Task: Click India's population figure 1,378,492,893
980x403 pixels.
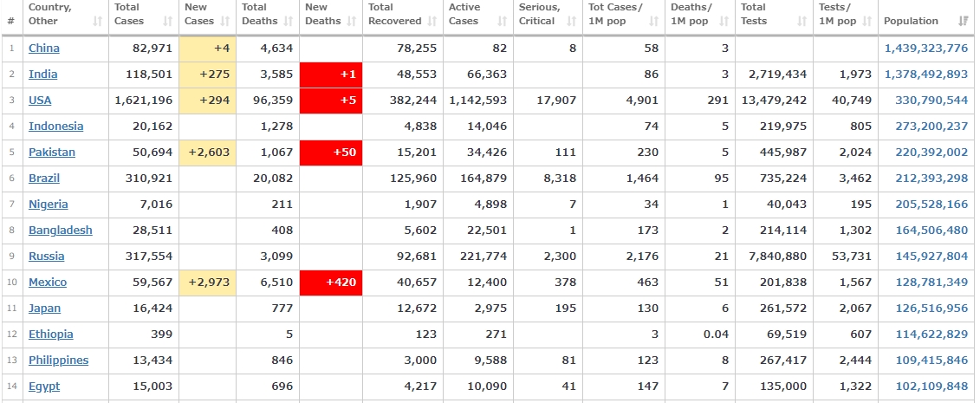Action: (x=925, y=75)
